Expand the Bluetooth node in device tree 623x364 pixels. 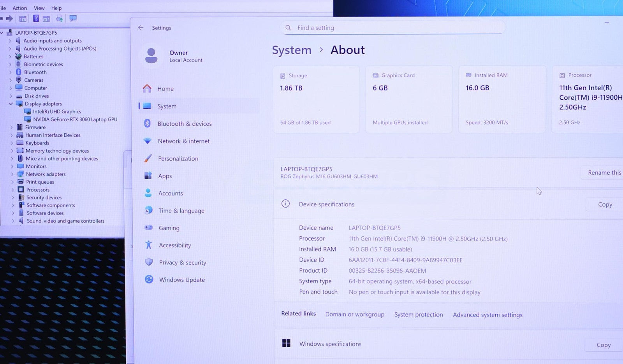10,72
